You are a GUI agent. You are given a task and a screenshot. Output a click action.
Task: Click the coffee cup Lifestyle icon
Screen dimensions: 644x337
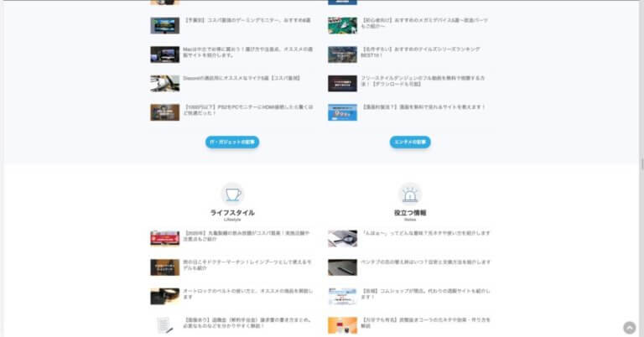click(232, 194)
